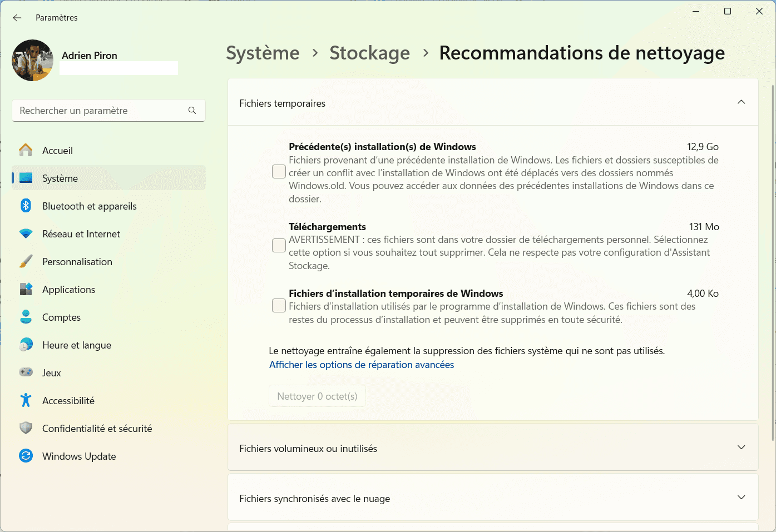Viewport: 776px width, 532px height.
Task: Focus the Rechercher un paramètre field
Action: tap(108, 111)
